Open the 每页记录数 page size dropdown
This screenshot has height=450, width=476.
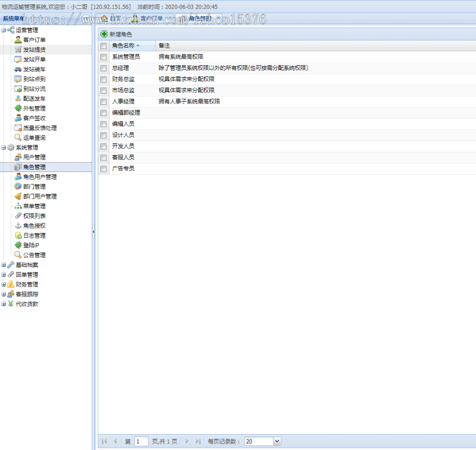(x=277, y=441)
